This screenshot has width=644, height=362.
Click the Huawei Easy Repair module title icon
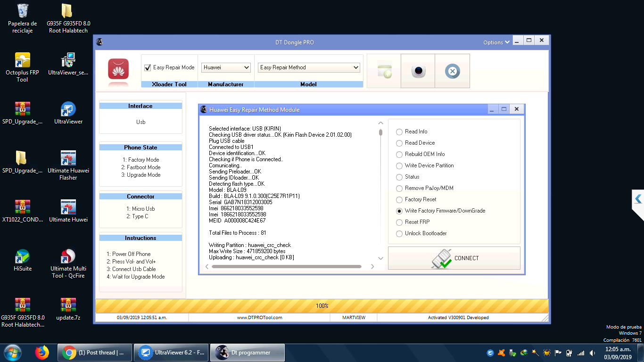click(204, 109)
